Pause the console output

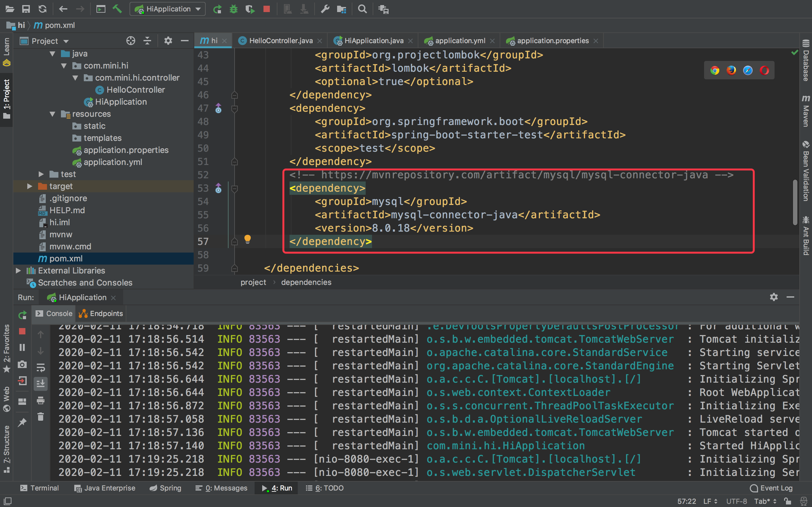pyautogui.click(x=22, y=347)
